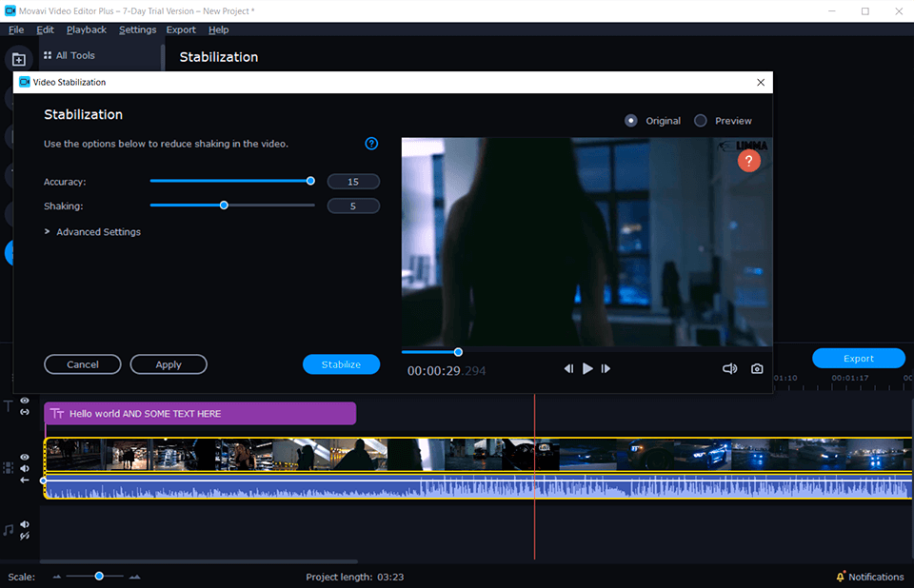Step back one frame in the preview
The height and width of the screenshot is (588, 914).
[x=568, y=368]
